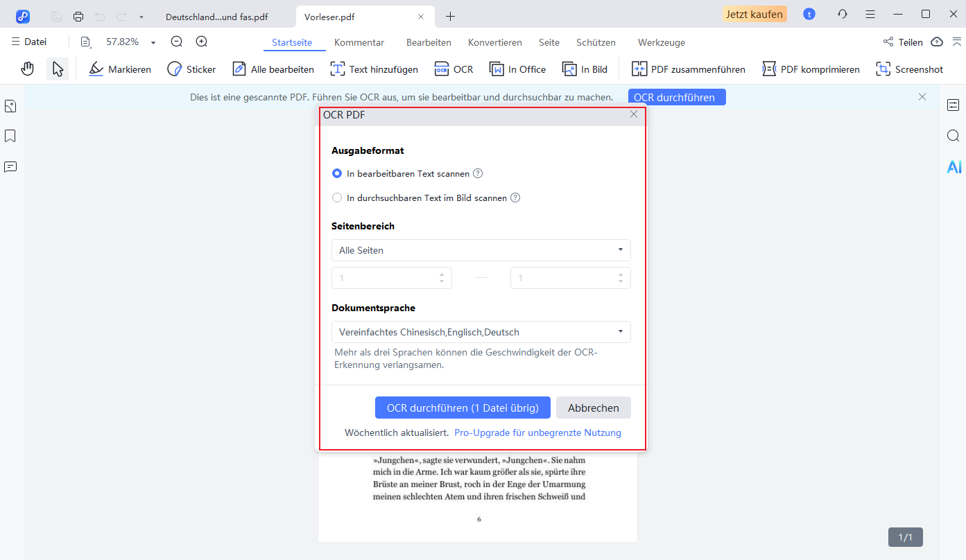Screen dimensions: 966x560
Task: Open the comments panel in left sidebar
Action: (10, 167)
